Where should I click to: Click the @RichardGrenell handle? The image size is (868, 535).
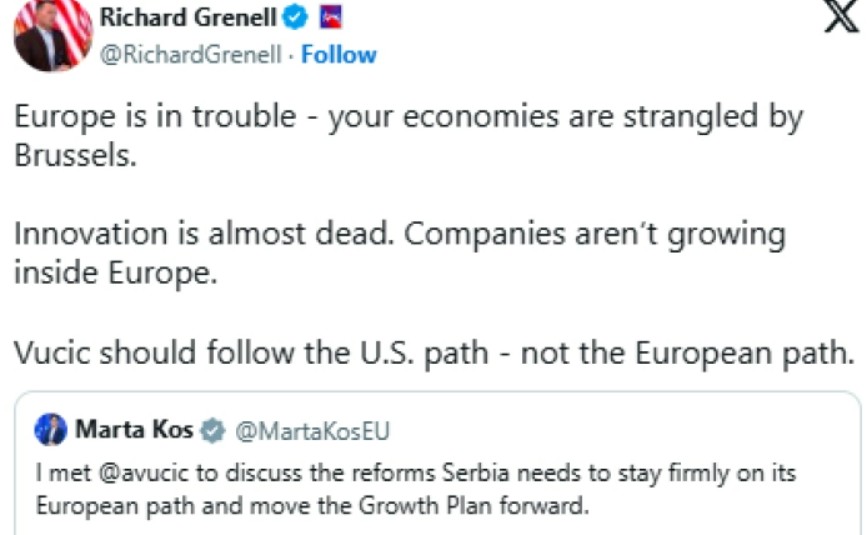click(188, 55)
